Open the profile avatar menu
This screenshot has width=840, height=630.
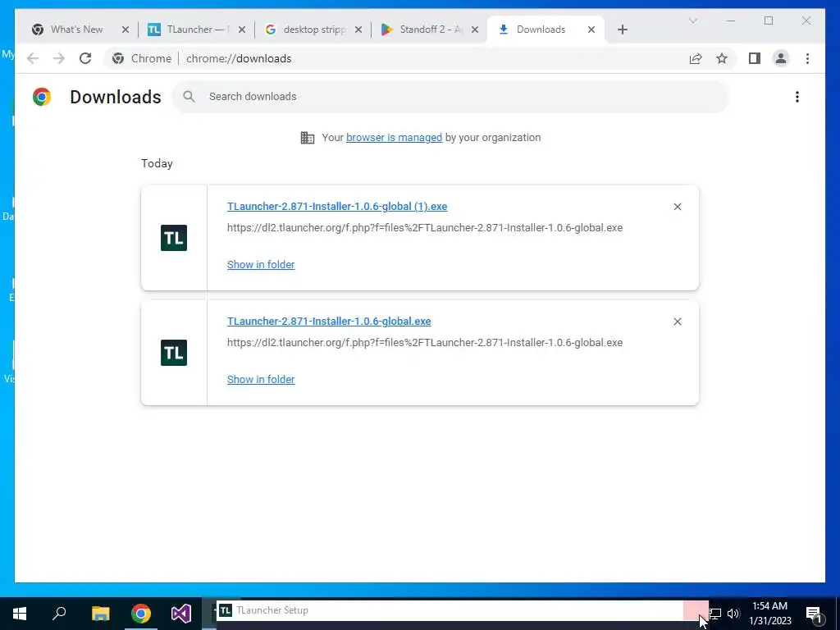click(781, 58)
